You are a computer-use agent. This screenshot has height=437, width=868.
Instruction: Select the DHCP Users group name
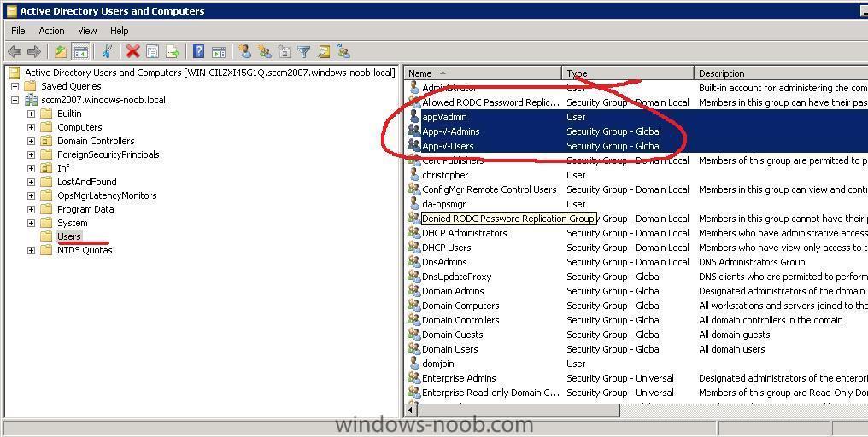click(x=446, y=248)
